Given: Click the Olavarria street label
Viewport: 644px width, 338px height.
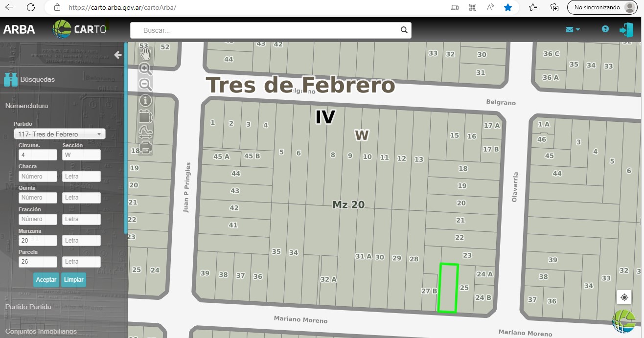Looking at the screenshot, I should click(514, 186).
